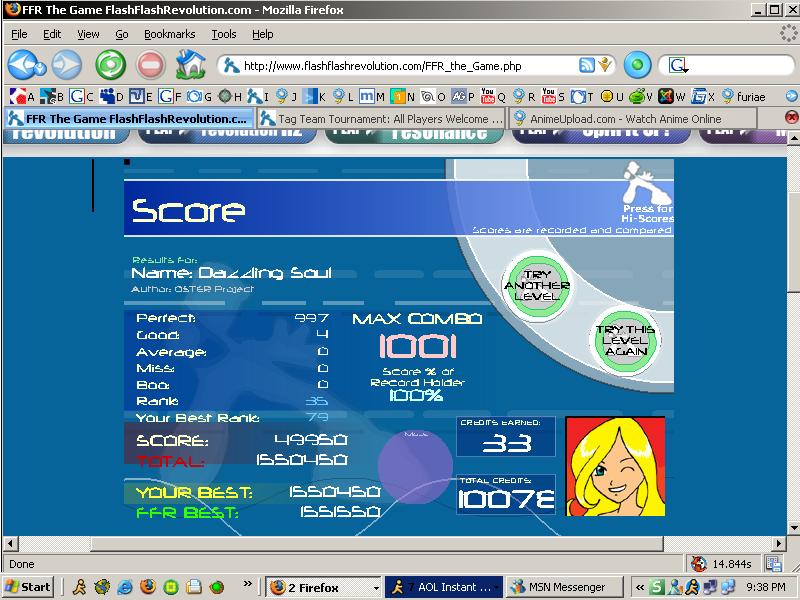Image resolution: width=800 pixels, height=600 pixels.
Task: Click Press for Hi-Scores icon
Action: pyautogui.click(x=647, y=192)
